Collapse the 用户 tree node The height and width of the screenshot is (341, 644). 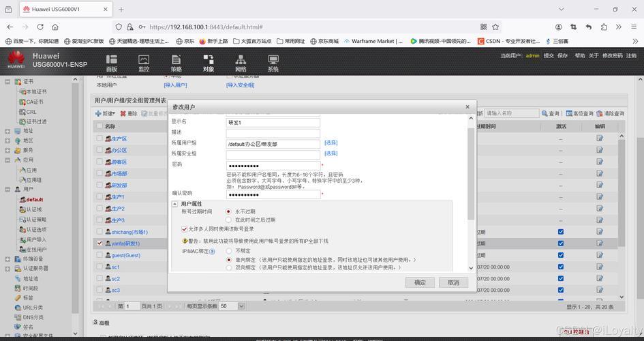coord(7,190)
